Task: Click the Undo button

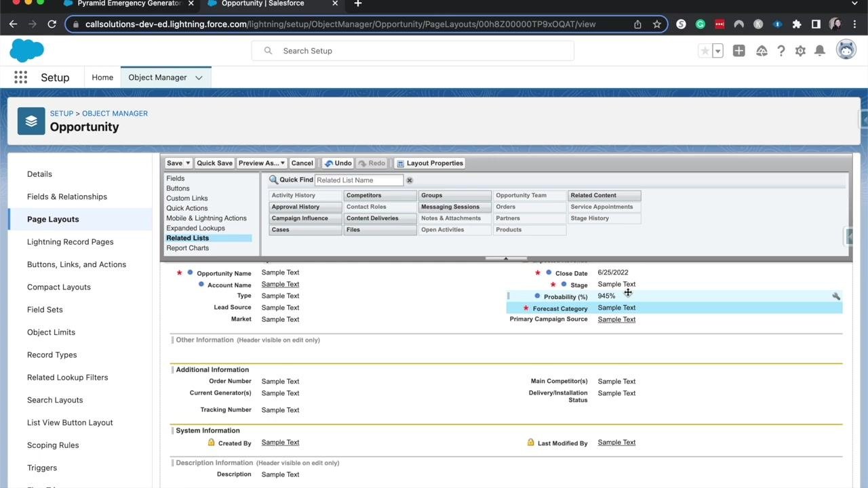Action: (x=338, y=163)
